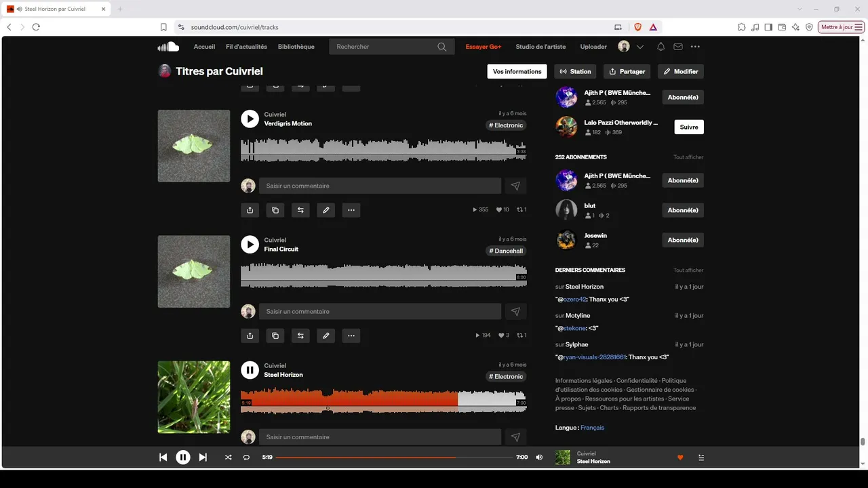Skip to next track in player bar
The height and width of the screenshot is (488, 868).
pos(203,457)
